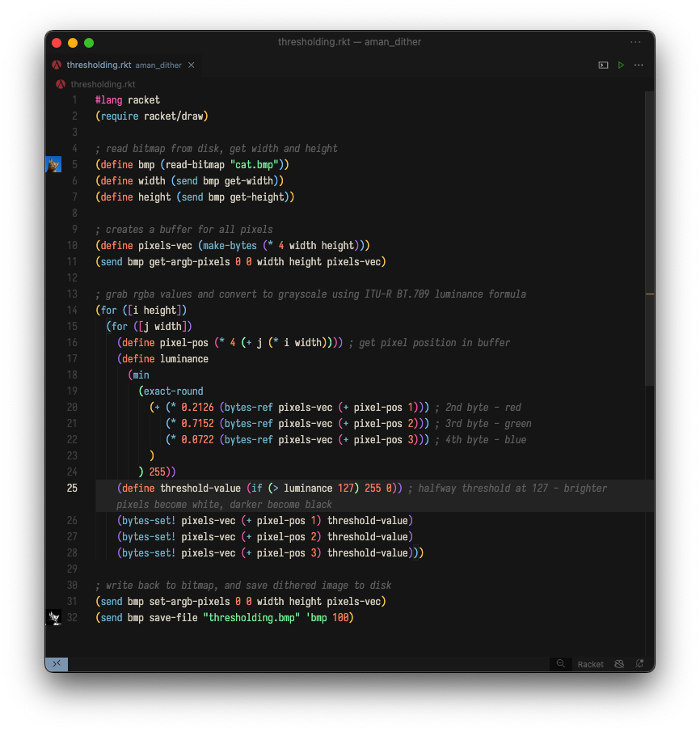Open notifications bell in status bar
700x732 pixels.
[x=640, y=664]
